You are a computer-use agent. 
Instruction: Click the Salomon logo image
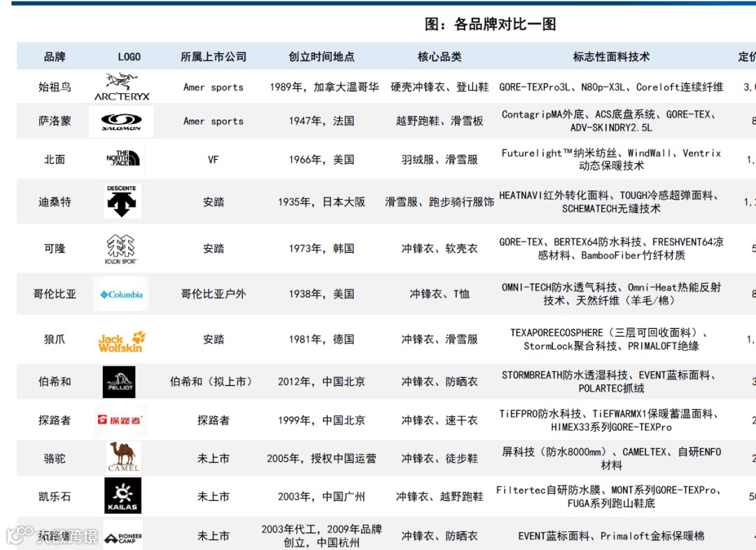click(121, 122)
